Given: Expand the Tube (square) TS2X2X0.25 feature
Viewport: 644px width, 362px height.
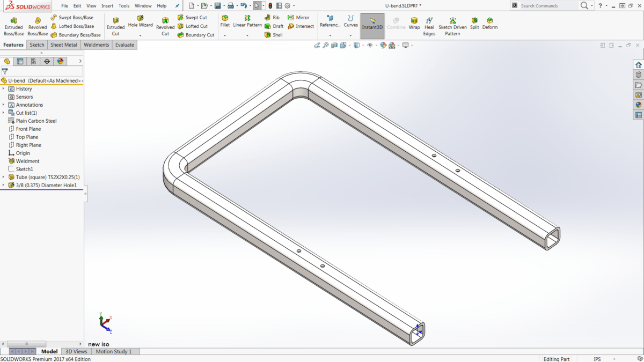Looking at the screenshot, I should point(4,177).
